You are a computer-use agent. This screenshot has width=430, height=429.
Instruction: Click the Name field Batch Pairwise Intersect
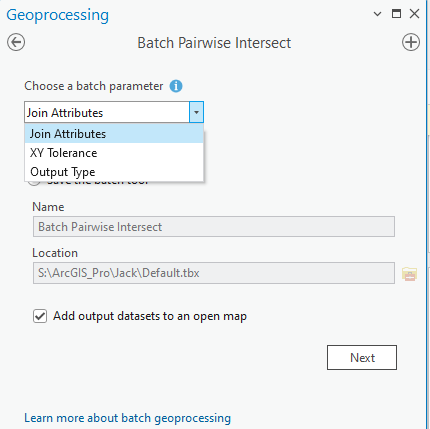point(214,227)
